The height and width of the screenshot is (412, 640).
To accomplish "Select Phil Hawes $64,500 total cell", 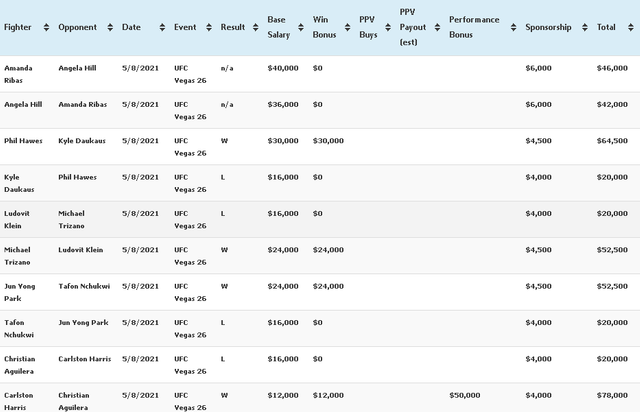I will coord(612,141).
